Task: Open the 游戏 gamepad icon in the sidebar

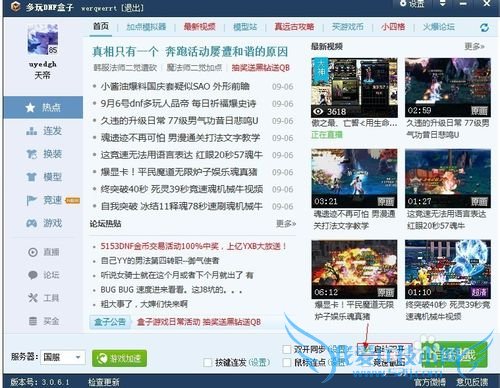Action: coord(31,223)
